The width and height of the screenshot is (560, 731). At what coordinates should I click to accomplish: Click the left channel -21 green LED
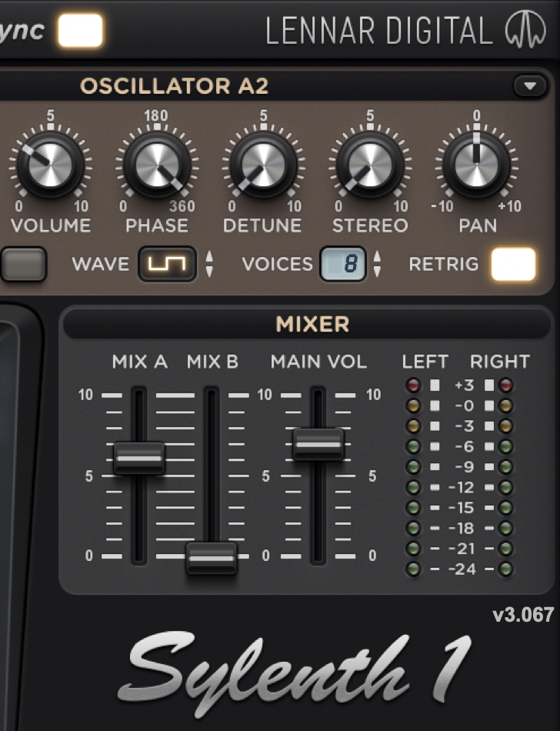pyautogui.click(x=413, y=549)
